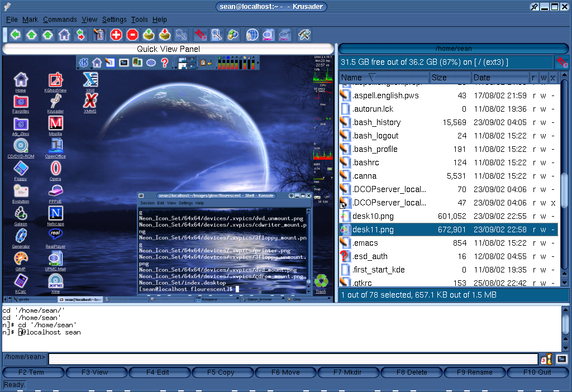Sort by the Size column header
Viewport: 572px width, 392px height.
[x=450, y=78]
